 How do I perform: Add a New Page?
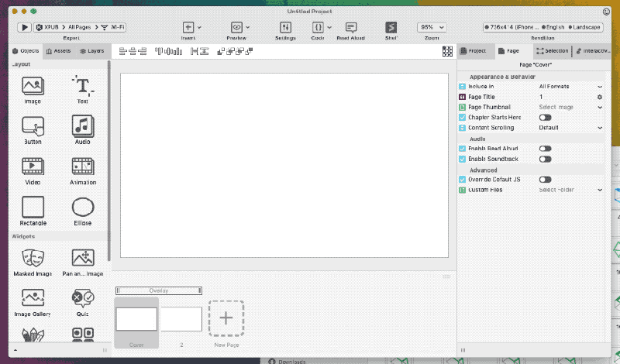226,318
